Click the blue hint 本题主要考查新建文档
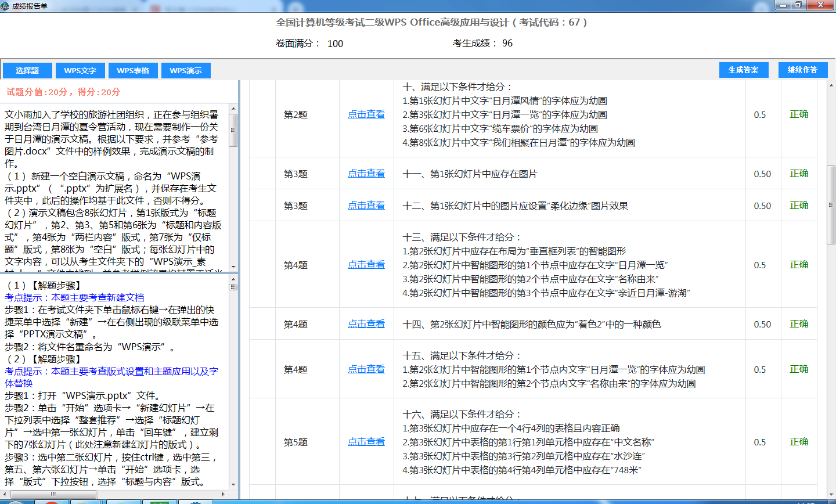This screenshot has height=504, width=836. pyautogui.click(x=74, y=298)
